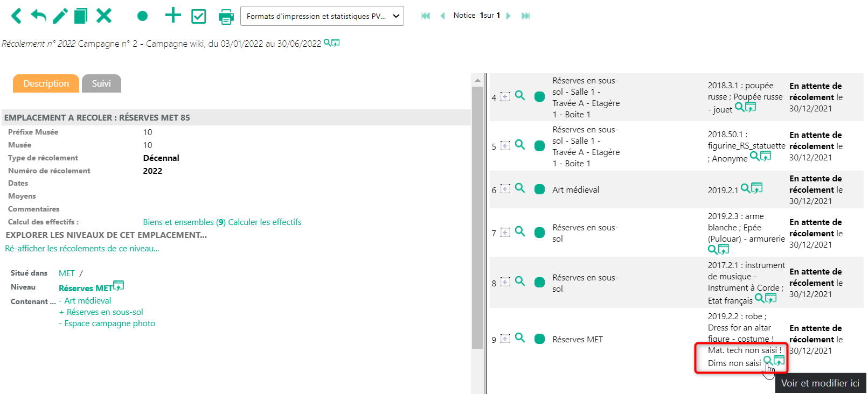Click the small arrow box in row 8

[x=505, y=282]
